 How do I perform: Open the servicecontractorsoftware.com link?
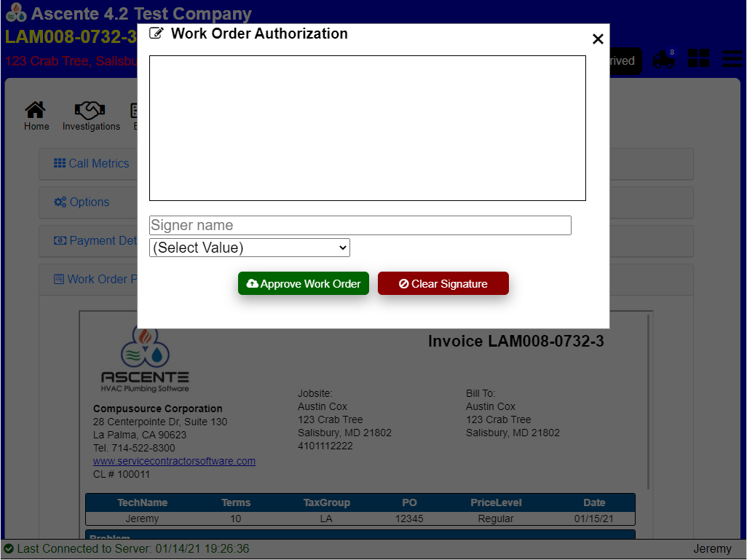[174, 461]
